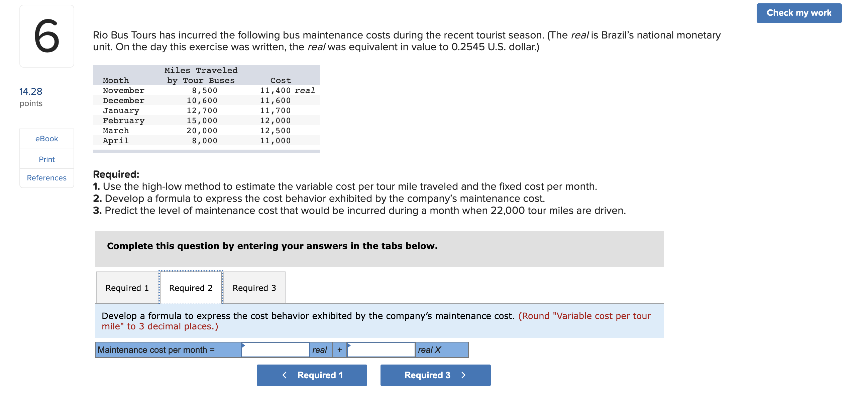Click the Maintenance cost per month label cell
868x395 pixels.
pos(168,349)
